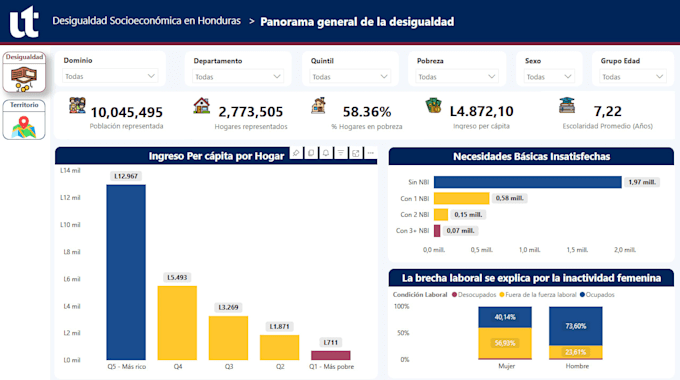Copy the visual as image
Screen dimensions: 680x380
311,153
